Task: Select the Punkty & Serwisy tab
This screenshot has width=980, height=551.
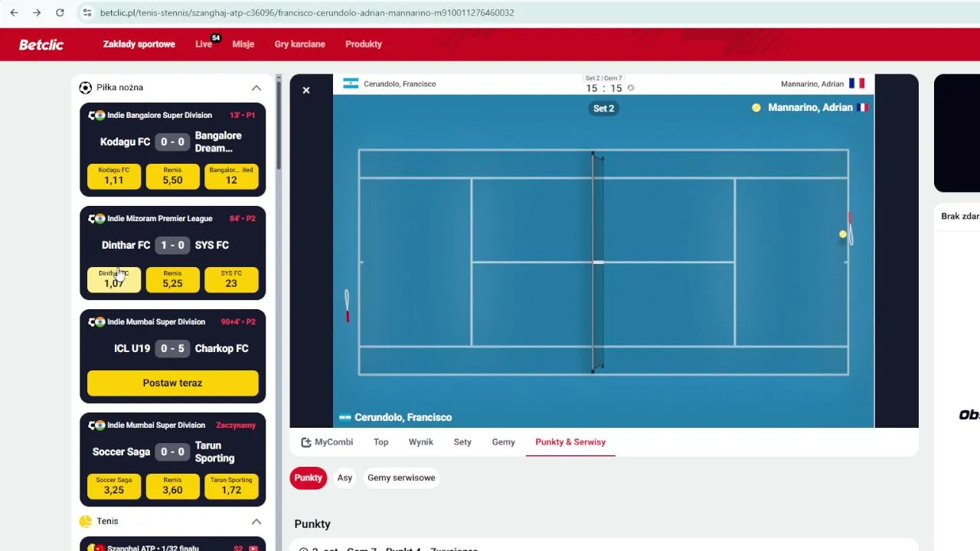Action: click(570, 442)
